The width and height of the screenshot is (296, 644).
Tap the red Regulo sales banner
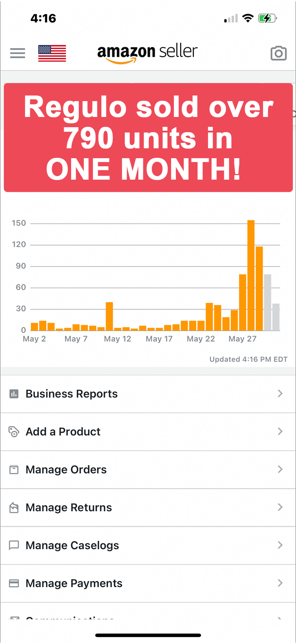[148, 138]
